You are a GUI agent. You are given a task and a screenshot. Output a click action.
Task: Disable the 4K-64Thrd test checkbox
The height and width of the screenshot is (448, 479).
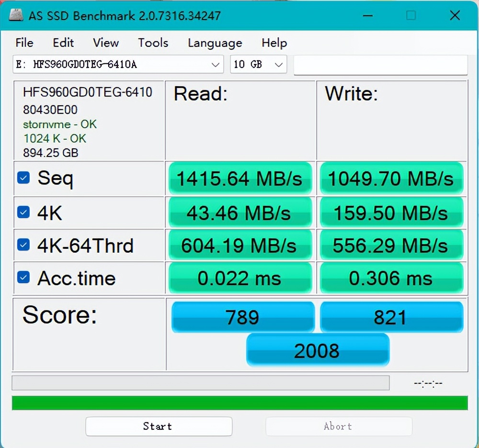(23, 245)
